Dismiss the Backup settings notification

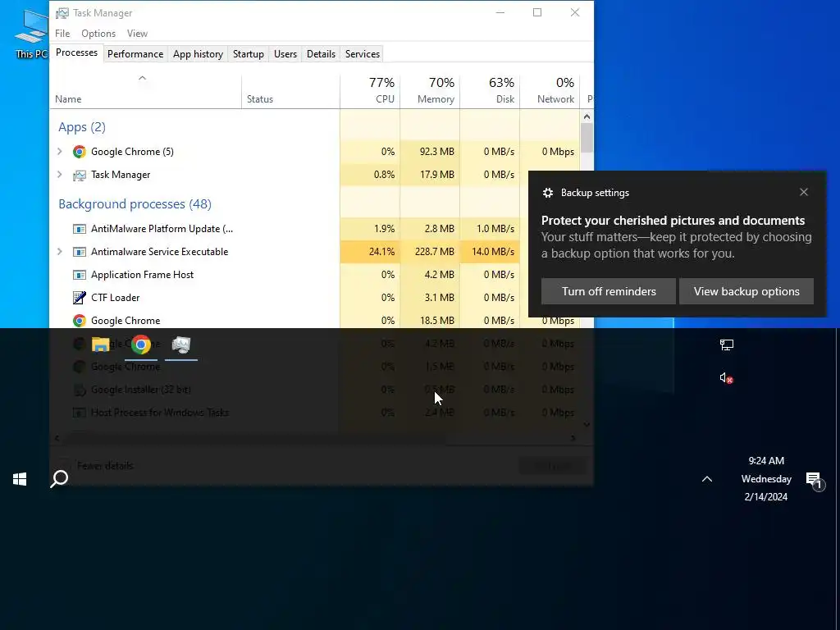(804, 192)
